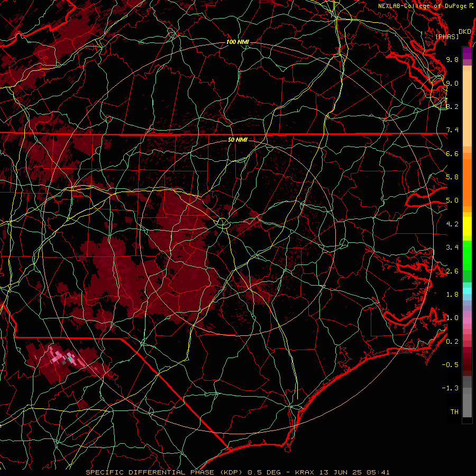Pick the bright green swatch in color bar
This screenshot has height=476, width=476.
coord(467,256)
